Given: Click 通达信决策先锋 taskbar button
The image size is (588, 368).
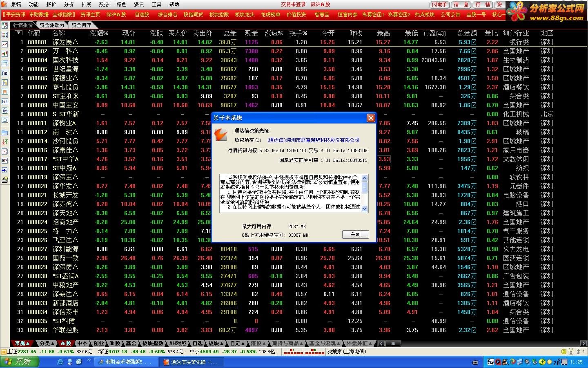Looking at the screenshot, I should (191, 362).
